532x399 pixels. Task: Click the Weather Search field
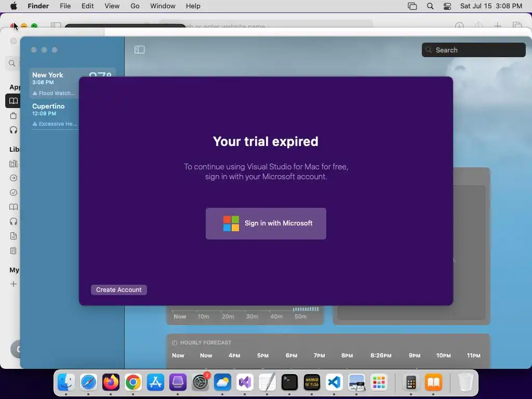coord(474,50)
